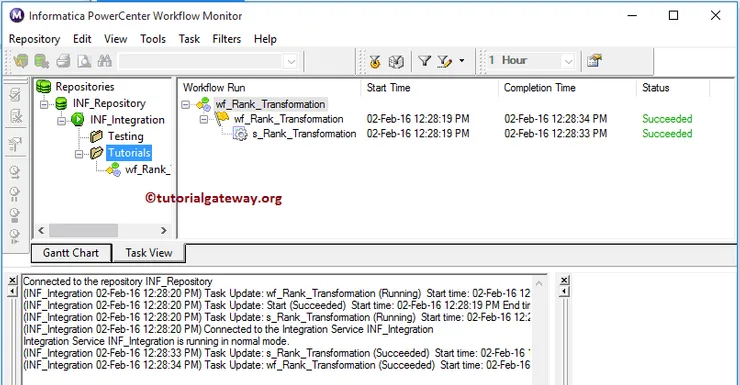Image resolution: width=740 pixels, height=385 pixels.
Task: Click the INF_Repository database icon
Action: tap(61, 103)
